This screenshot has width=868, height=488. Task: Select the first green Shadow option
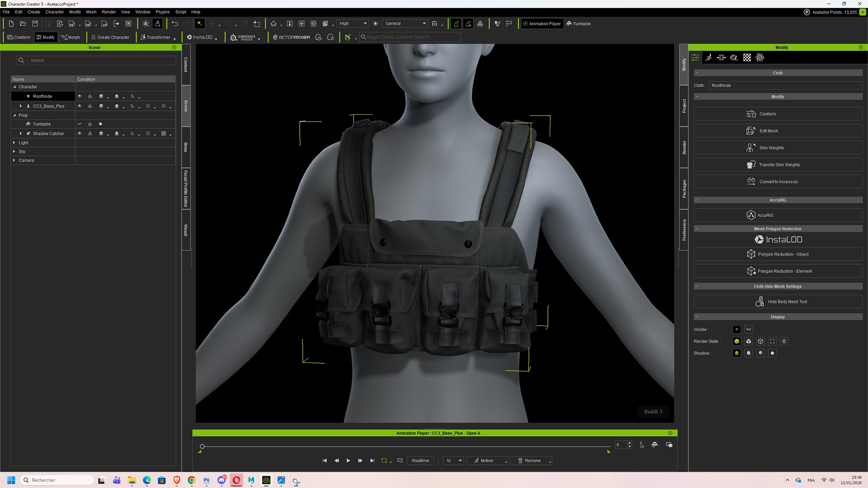click(x=736, y=353)
